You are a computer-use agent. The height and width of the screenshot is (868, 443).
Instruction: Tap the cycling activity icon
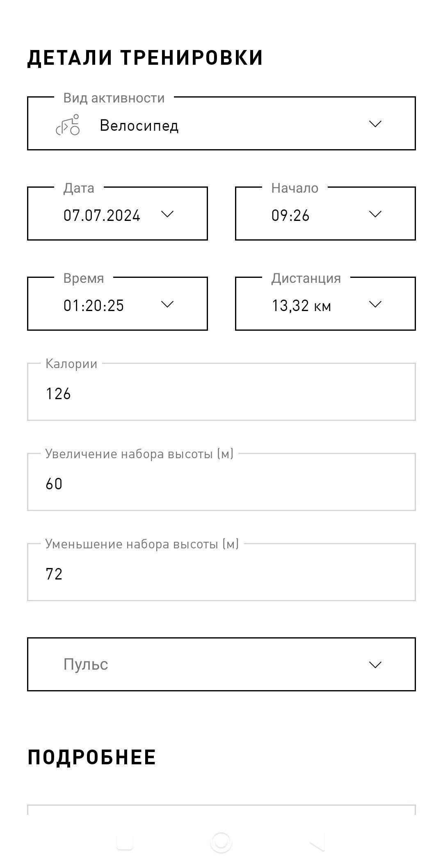click(68, 125)
